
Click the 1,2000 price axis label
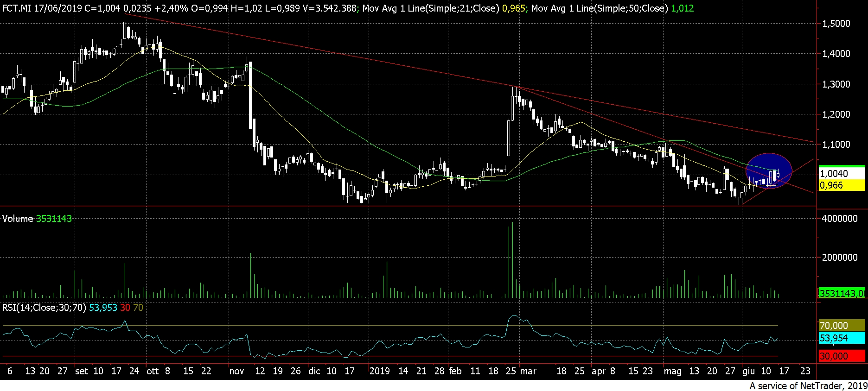(x=836, y=114)
